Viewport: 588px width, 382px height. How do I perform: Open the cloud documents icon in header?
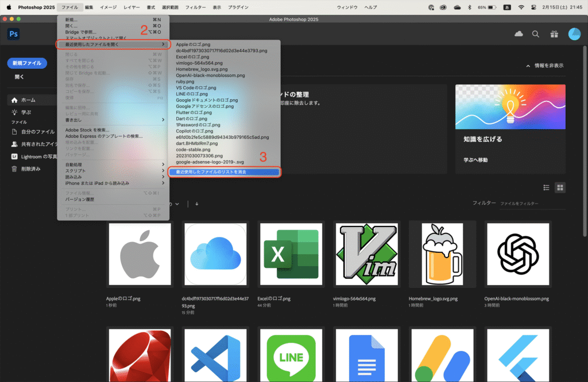tap(519, 34)
